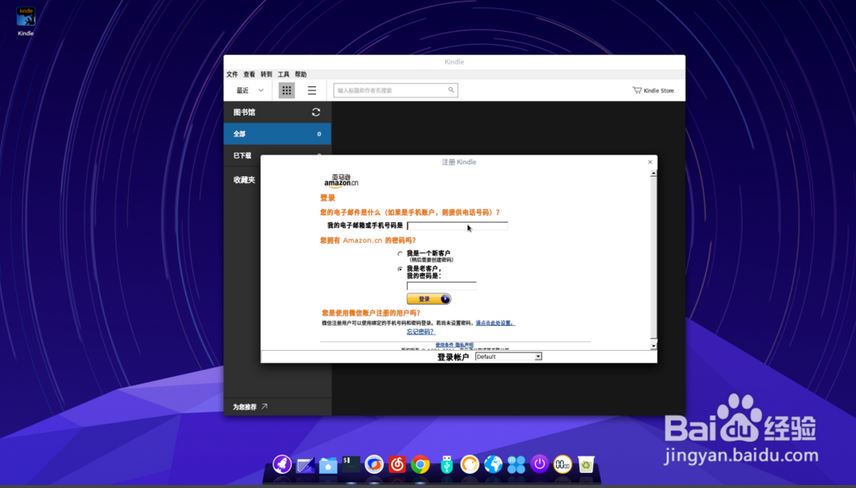Select 已下载 in the library sidebar
This screenshot has width=856, height=488.
[242, 156]
